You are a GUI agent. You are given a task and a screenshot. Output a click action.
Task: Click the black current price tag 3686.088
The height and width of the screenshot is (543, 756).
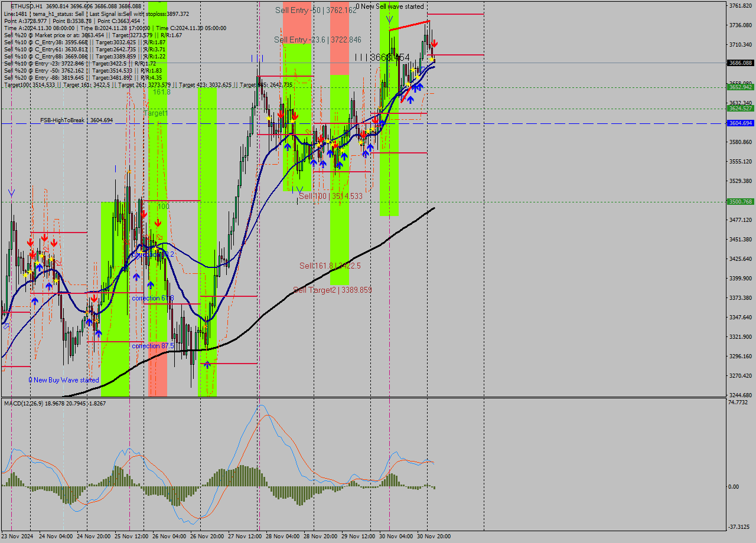click(741, 63)
